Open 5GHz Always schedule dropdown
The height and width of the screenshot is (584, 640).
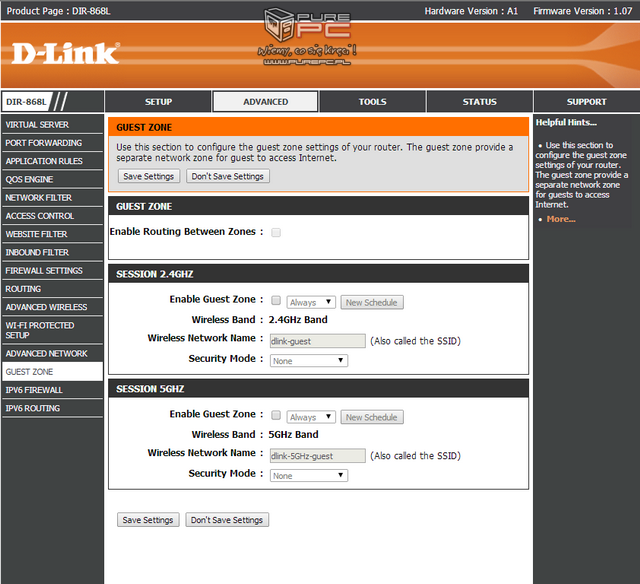pyautogui.click(x=311, y=417)
